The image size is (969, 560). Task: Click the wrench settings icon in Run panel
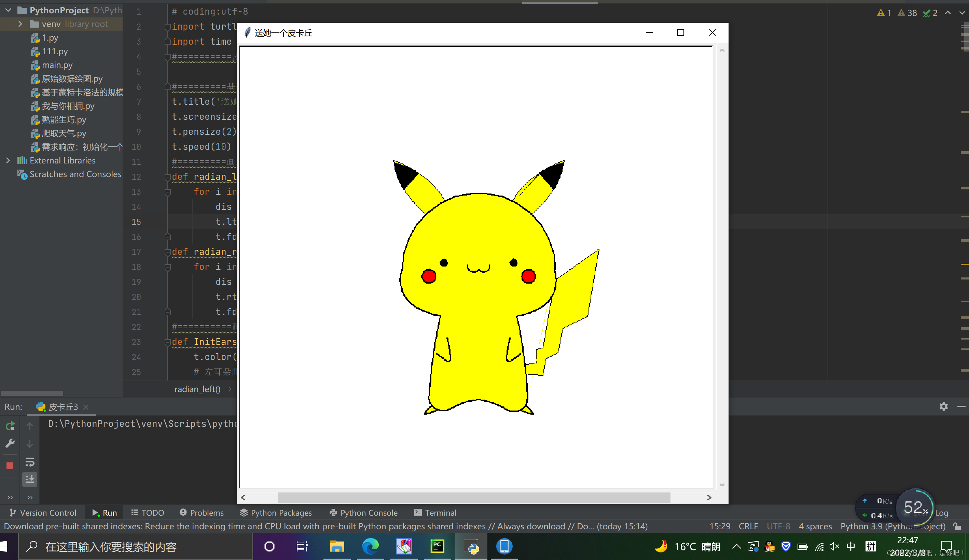point(10,444)
